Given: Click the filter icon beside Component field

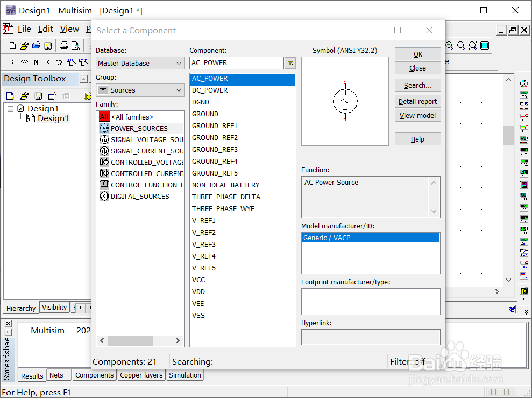Looking at the screenshot, I should tap(290, 63).
